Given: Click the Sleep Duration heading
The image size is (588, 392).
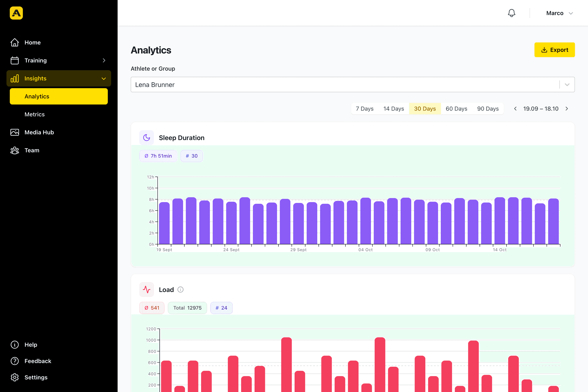Looking at the screenshot, I should pos(182,138).
